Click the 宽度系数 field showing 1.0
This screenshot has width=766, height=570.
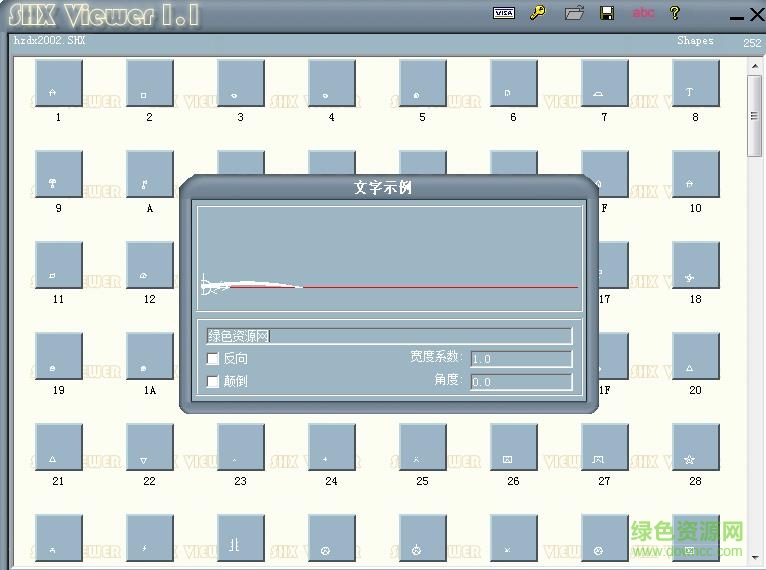pos(521,359)
